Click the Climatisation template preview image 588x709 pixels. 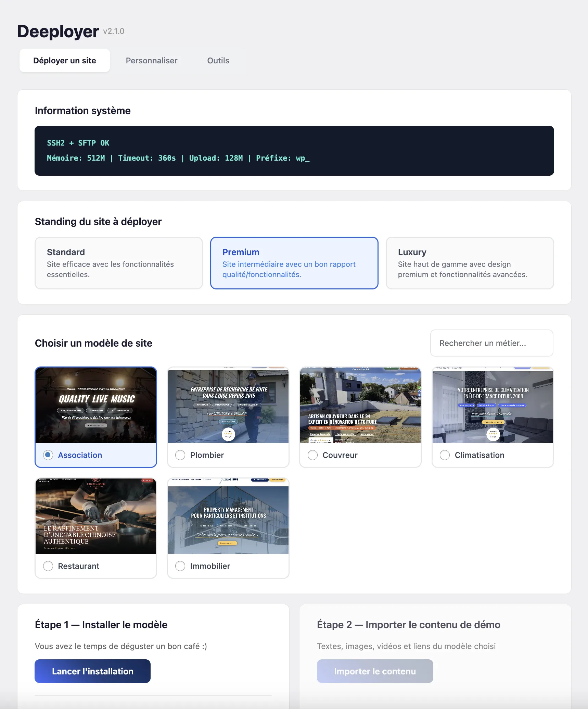pyautogui.click(x=493, y=406)
